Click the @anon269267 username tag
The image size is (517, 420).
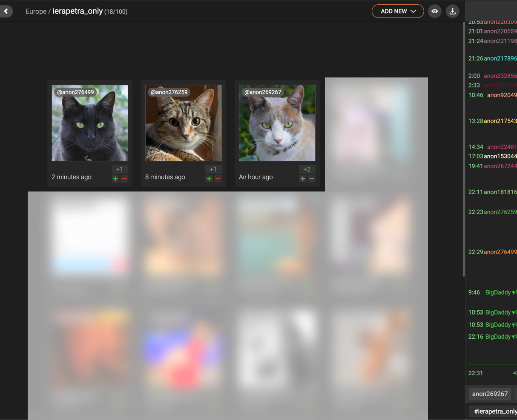point(263,92)
